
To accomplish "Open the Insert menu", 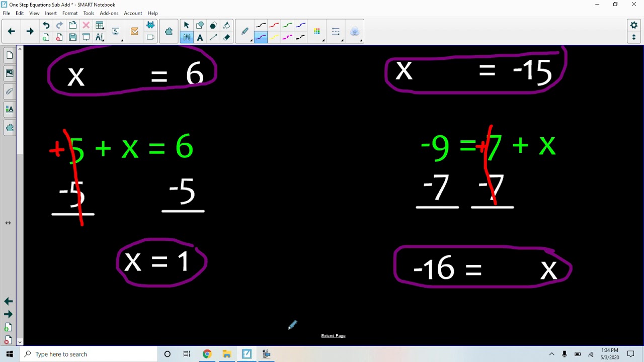I will 51,13.
